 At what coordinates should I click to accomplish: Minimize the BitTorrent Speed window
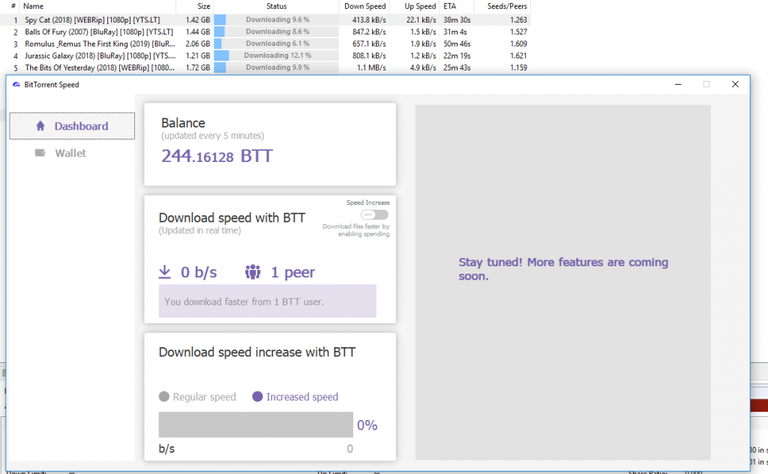(678, 84)
